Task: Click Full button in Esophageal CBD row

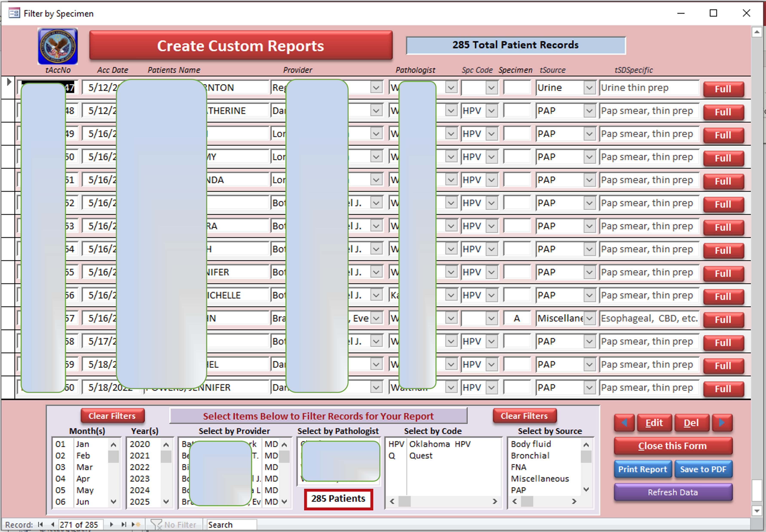Action: [x=723, y=320]
